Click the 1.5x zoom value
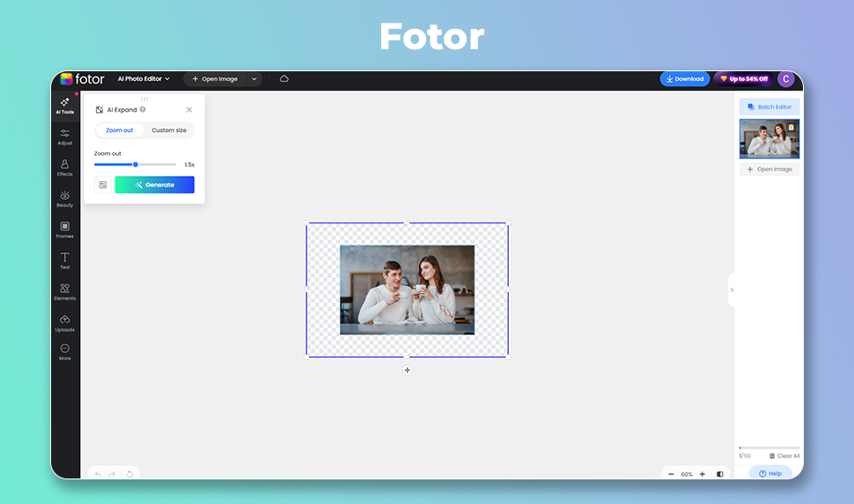Viewport: 854px width, 504px height. [189, 164]
